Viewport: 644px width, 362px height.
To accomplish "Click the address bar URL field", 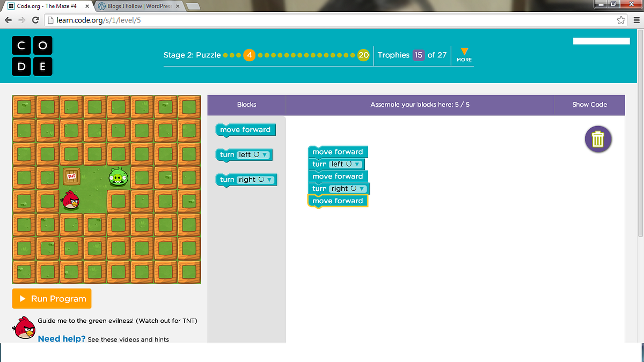I will (x=215, y=20).
